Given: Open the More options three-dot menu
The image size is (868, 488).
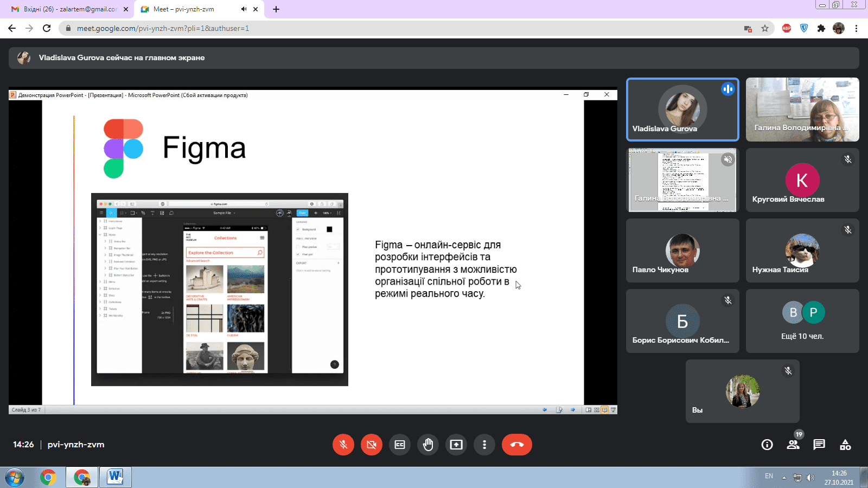Looking at the screenshot, I should [484, 445].
